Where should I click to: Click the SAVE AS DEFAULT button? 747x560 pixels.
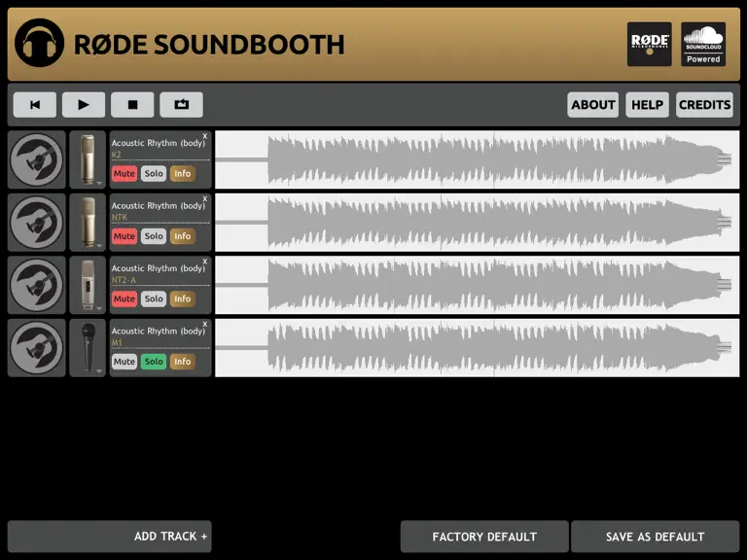click(655, 537)
